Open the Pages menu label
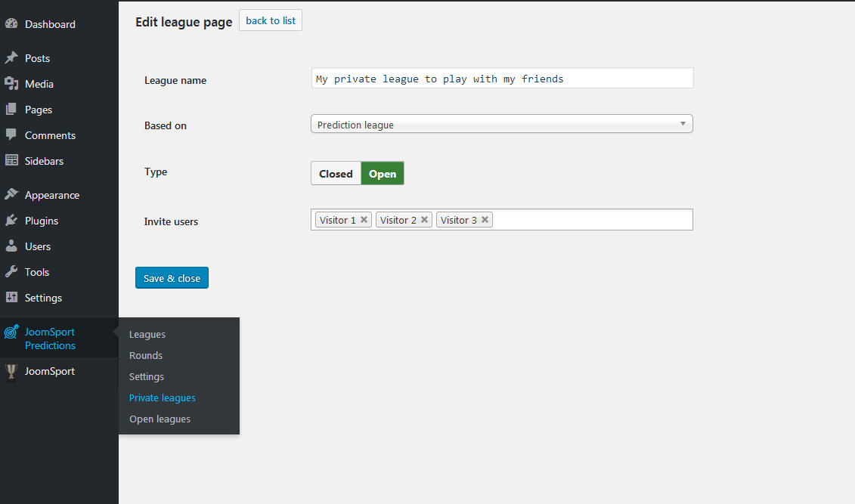The height and width of the screenshot is (504, 855). [38, 110]
